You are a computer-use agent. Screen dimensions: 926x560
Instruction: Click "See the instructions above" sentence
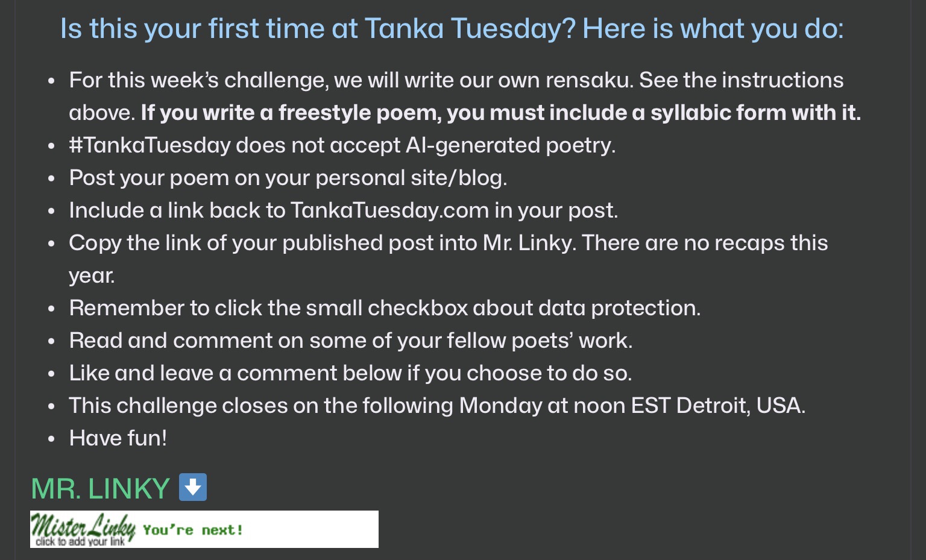(741, 80)
